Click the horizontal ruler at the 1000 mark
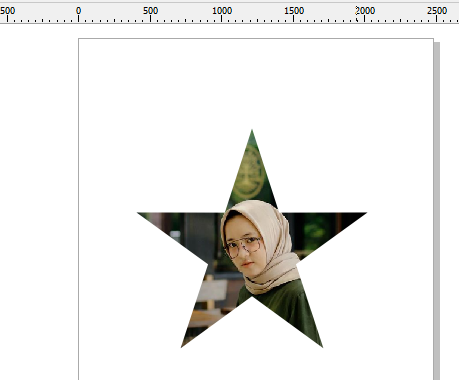Image resolution: width=459 pixels, height=380 pixels. point(222,11)
